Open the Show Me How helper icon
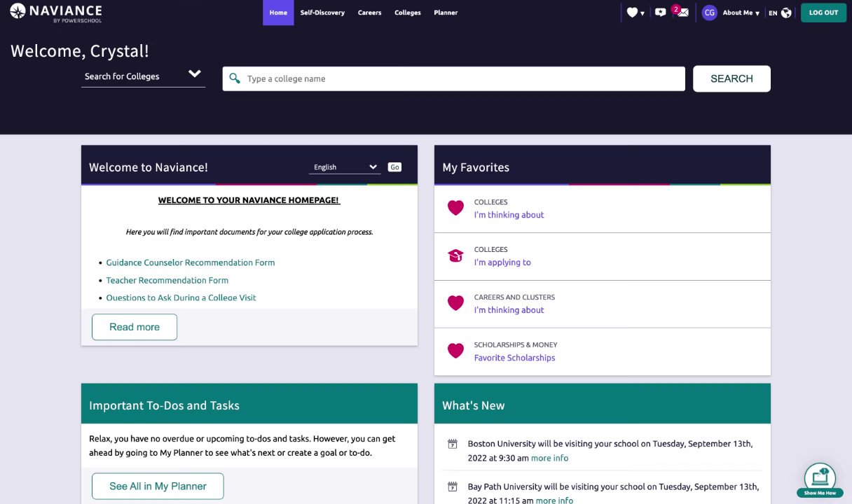 coord(820,479)
